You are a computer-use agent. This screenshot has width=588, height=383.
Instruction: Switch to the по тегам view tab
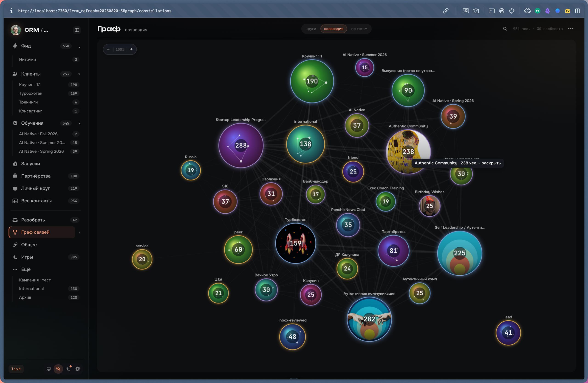pyautogui.click(x=359, y=29)
